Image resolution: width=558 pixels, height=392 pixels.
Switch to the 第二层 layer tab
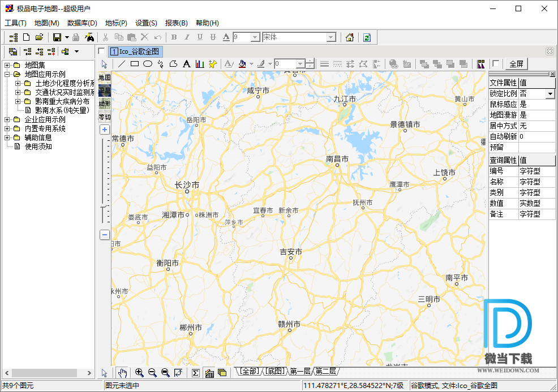coord(325,372)
